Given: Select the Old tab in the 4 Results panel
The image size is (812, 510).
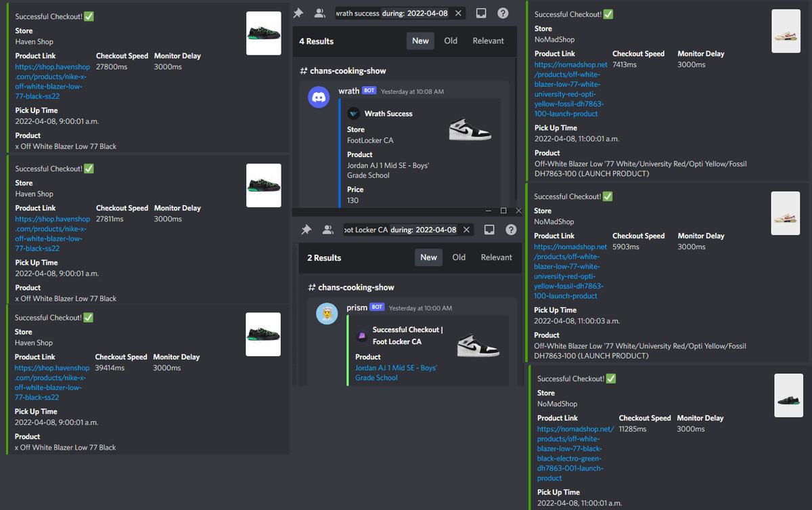Looking at the screenshot, I should click(451, 41).
